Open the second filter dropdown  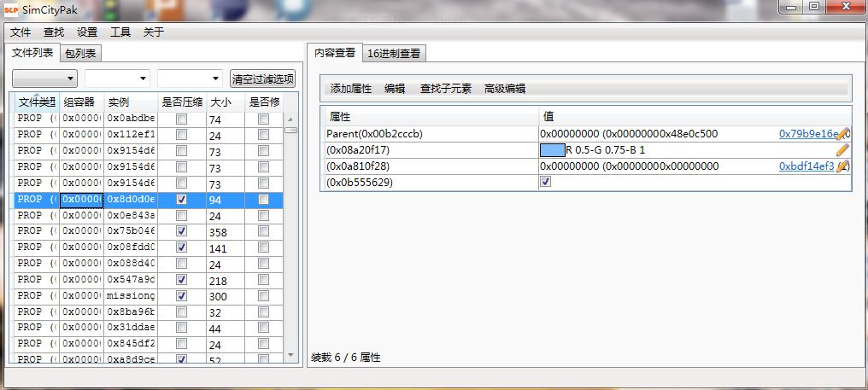(x=117, y=79)
